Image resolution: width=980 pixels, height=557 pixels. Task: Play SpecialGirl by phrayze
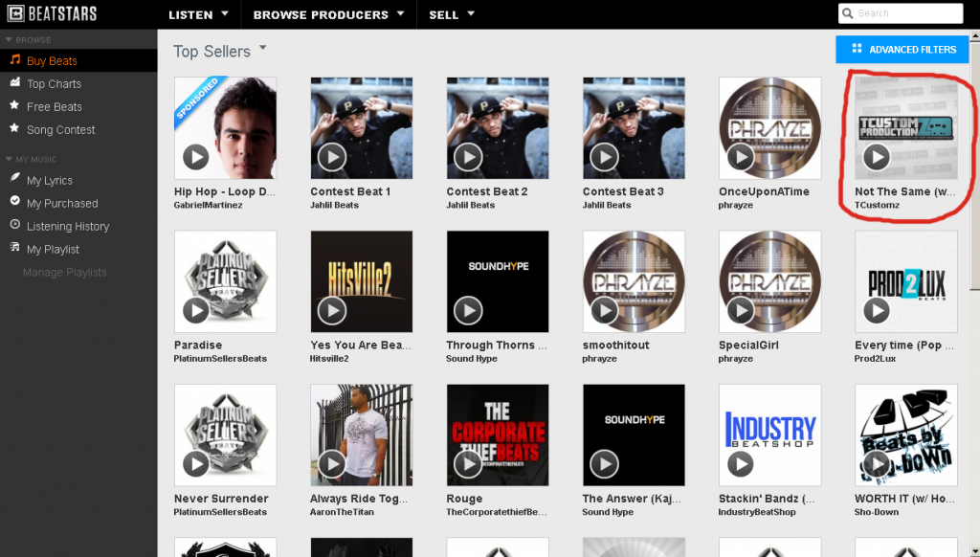pos(741,310)
